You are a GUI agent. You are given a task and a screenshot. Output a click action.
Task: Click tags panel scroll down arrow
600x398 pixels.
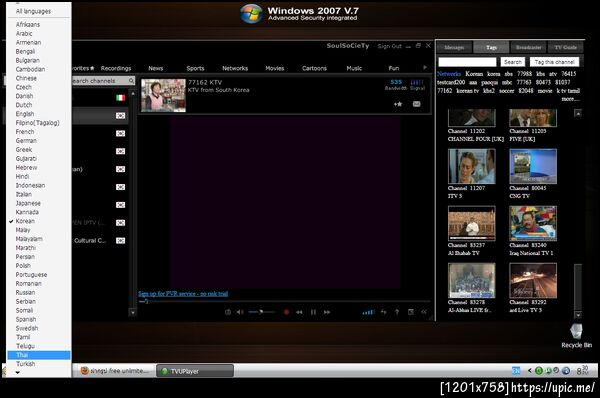[578, 315]
